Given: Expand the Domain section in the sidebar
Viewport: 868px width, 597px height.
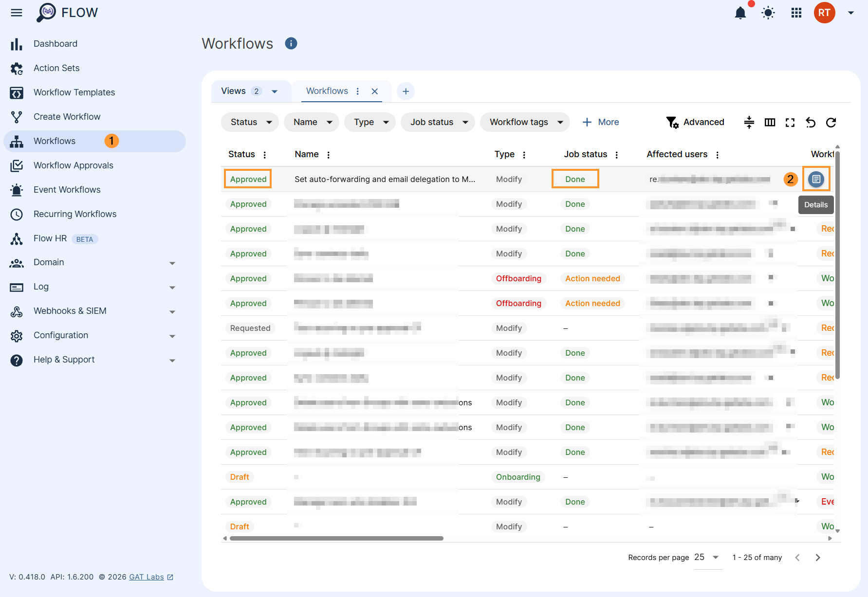Looking at the screenshot, I should 173,263.
